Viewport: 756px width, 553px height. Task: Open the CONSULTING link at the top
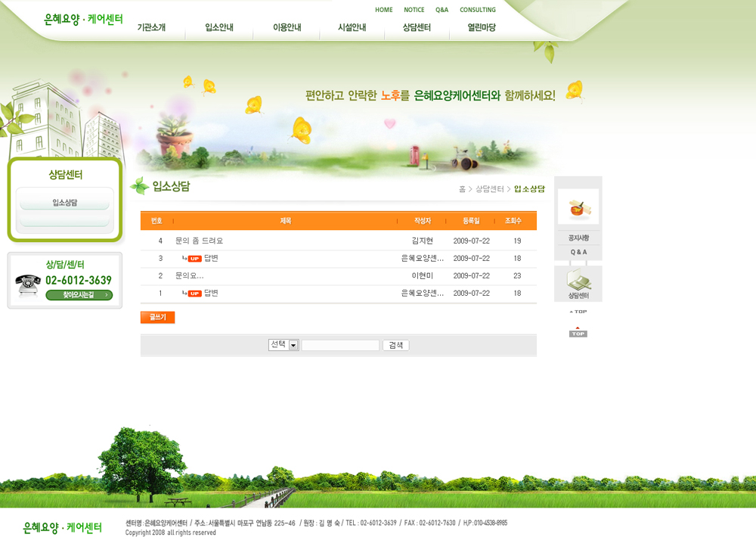(478, 10)
